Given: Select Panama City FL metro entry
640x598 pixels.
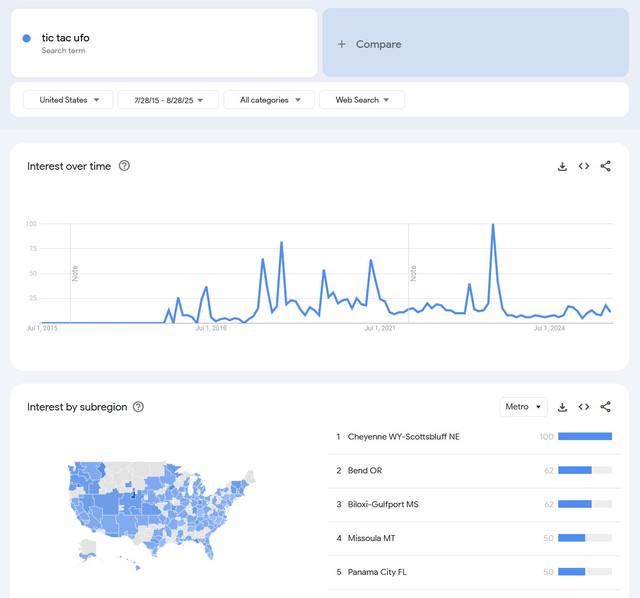Looking at the screenshot, I should click(x=474, y=572).
